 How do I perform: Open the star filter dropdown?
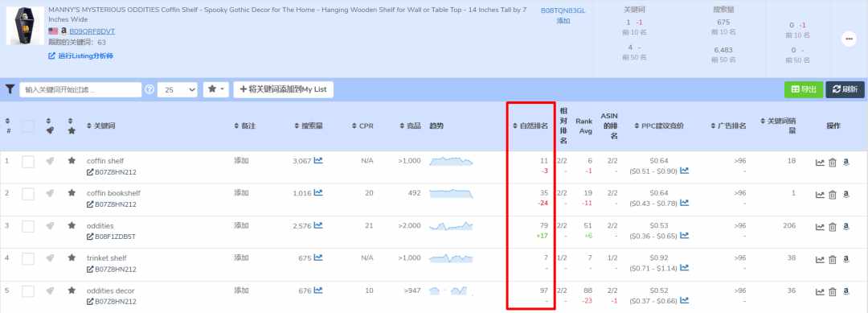click(216, 89)
